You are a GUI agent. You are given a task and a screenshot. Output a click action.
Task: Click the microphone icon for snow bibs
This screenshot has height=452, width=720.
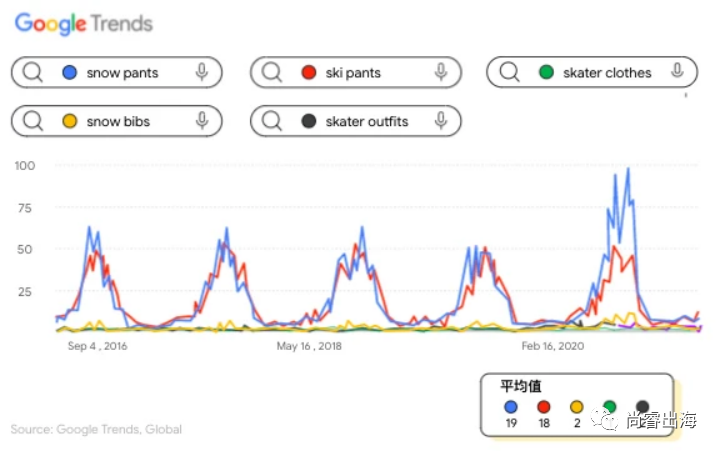[202, 121]
